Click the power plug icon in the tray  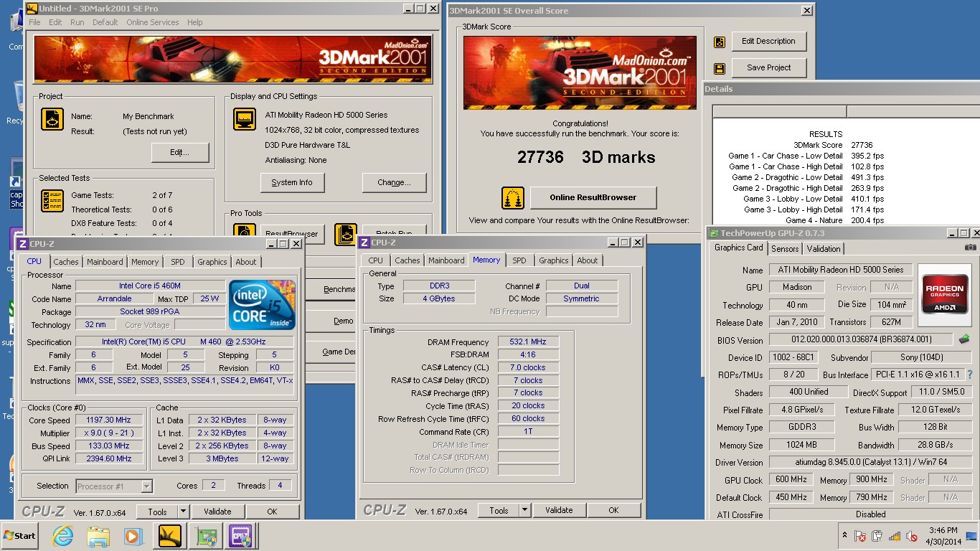coord(877,536)
